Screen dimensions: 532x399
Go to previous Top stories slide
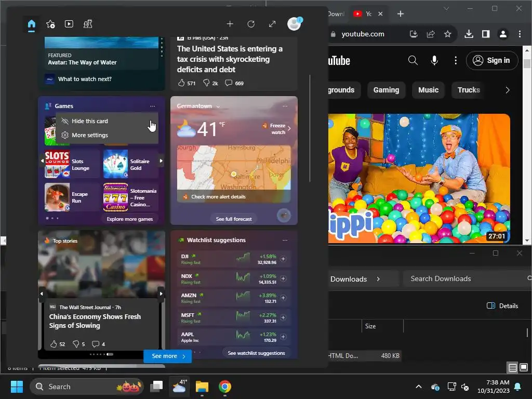42,294
